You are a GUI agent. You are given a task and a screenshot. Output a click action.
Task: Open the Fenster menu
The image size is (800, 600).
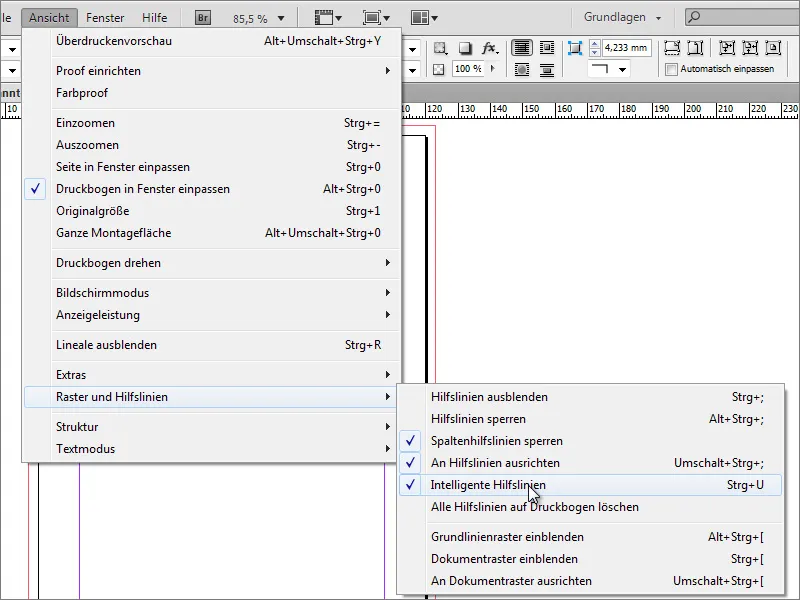[x=105, y=17]
